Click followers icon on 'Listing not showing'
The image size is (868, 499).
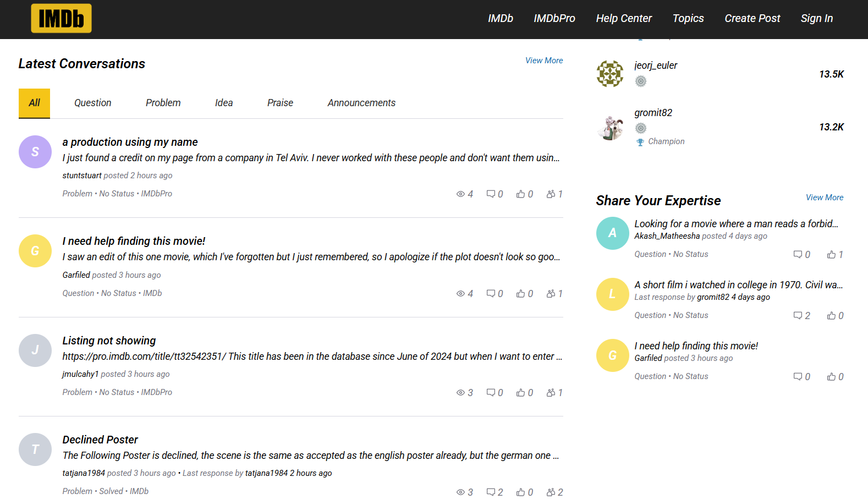(551, 393)
